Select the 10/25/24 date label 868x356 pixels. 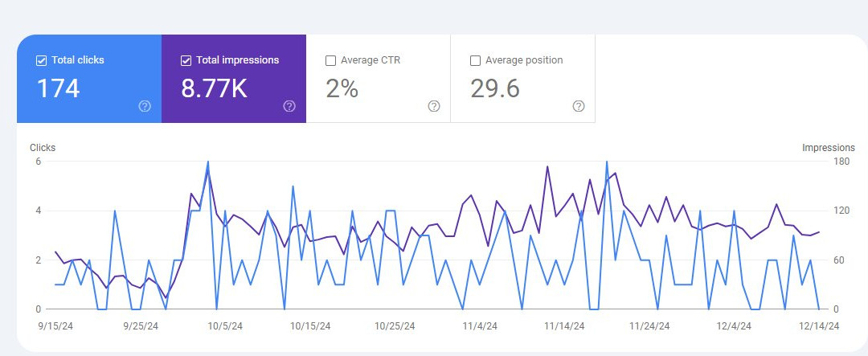tap(395, 326)
